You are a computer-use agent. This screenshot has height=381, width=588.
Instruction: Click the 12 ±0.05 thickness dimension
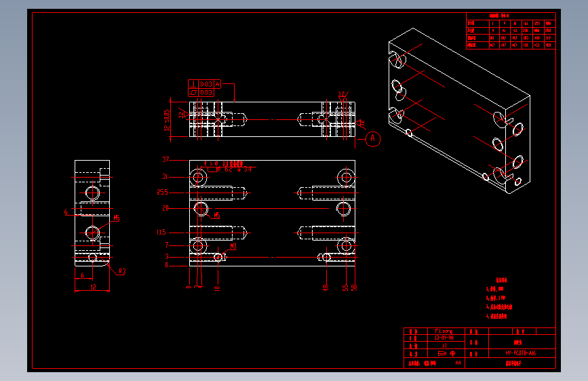click(x=167, y=120)
